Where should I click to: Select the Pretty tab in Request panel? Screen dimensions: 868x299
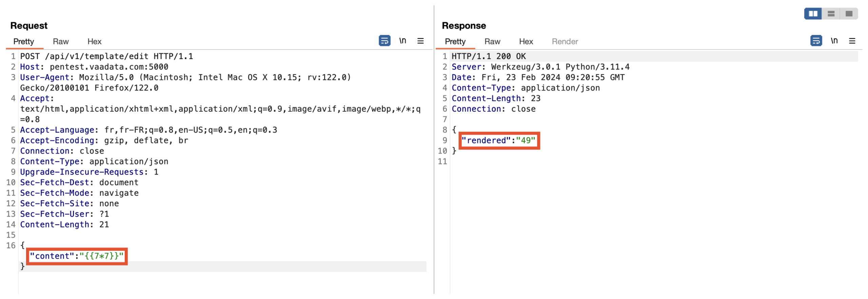(23, 41)
